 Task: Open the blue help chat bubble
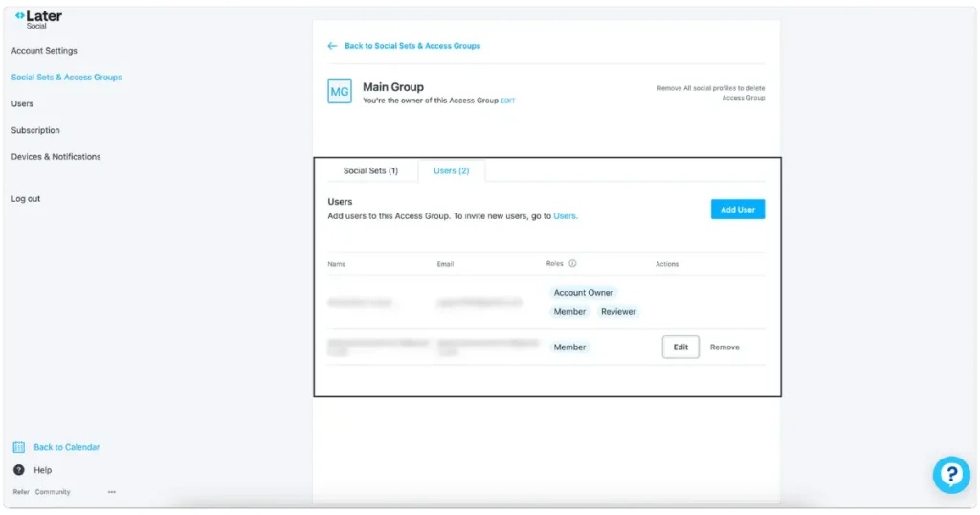[951, 474]
